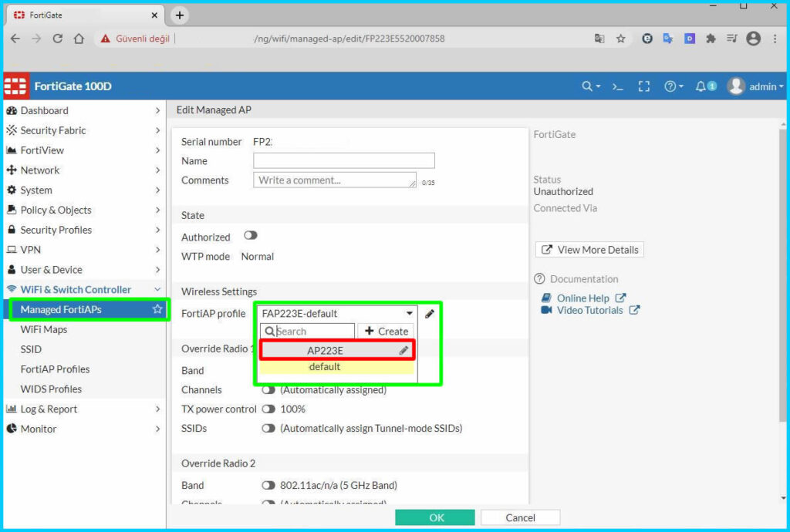Toggle fullscreen mode icon

click(x=644, y=86)
